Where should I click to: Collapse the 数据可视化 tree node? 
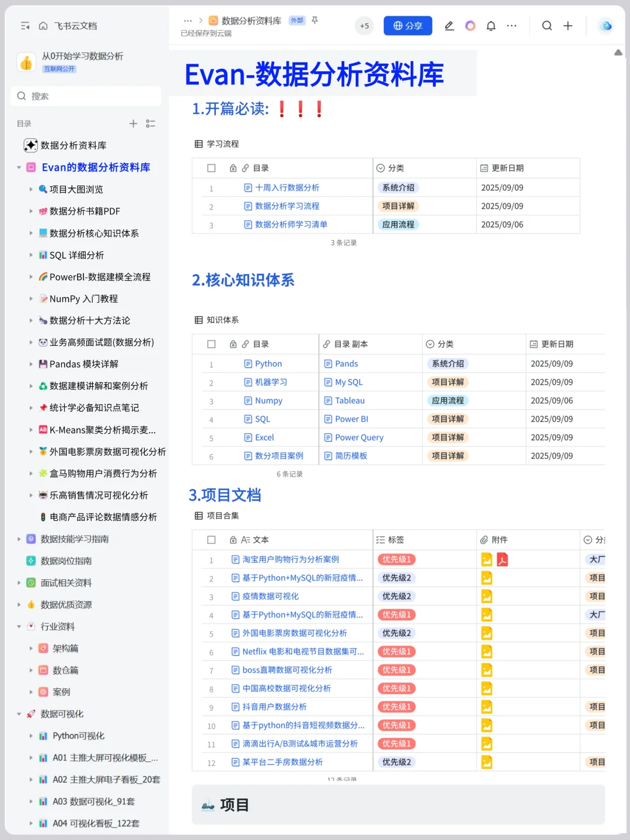click(19, 714)
